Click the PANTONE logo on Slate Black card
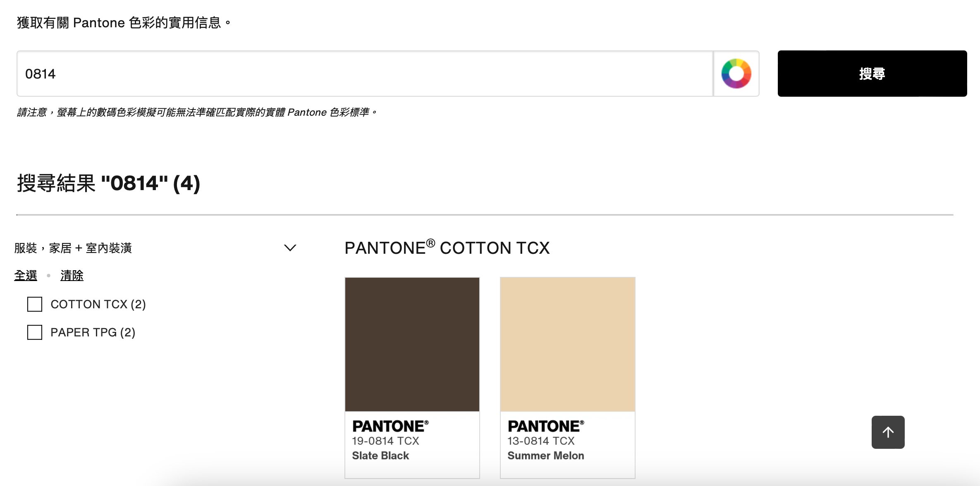Image resolution: width=980 pixels, height=486 pixels. pos(390,426)
